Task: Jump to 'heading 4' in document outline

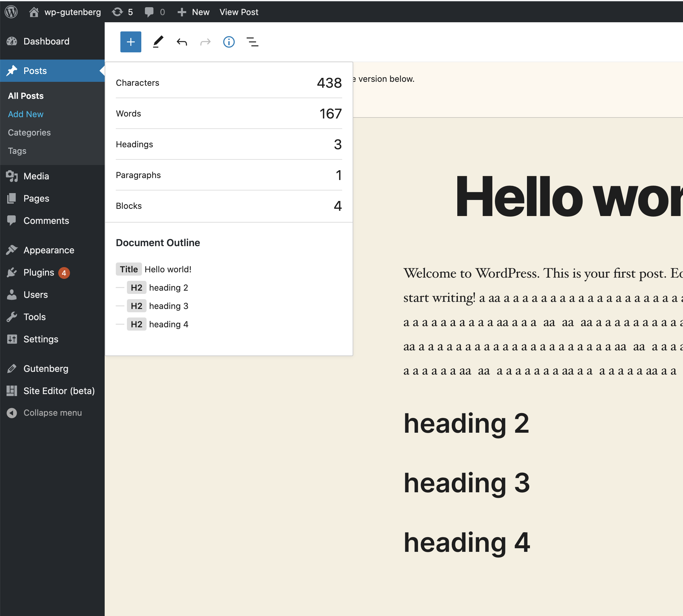Action: [x=158, y=324]
